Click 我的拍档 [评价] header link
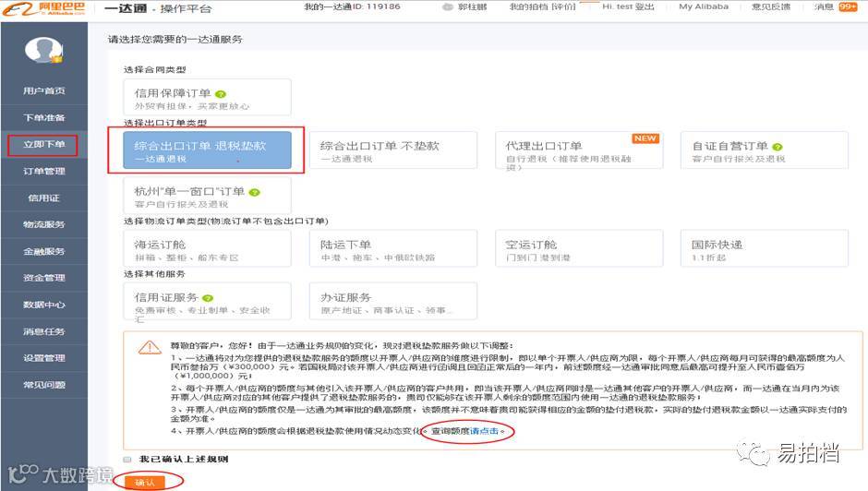The image size is (868, 491). tap(543, 6)
